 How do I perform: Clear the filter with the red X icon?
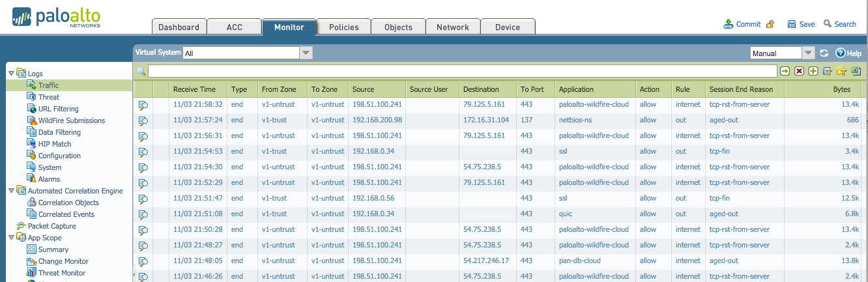pyautogui.click(x=799, y=71)
